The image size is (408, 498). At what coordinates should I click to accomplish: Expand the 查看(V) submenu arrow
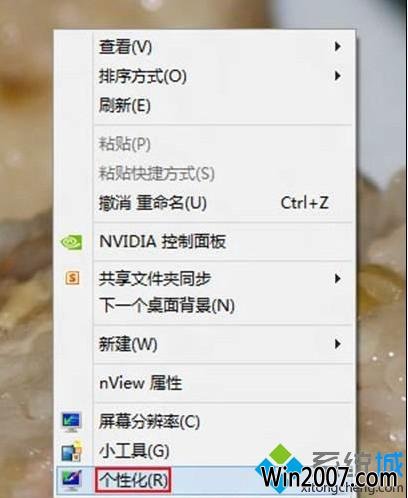point(337,47)
